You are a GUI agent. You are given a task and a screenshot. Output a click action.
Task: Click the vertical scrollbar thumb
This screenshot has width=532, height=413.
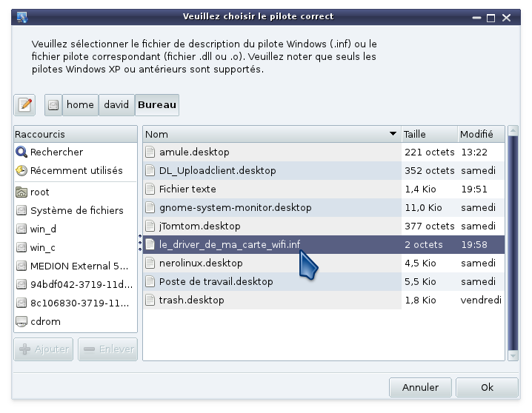513,244
